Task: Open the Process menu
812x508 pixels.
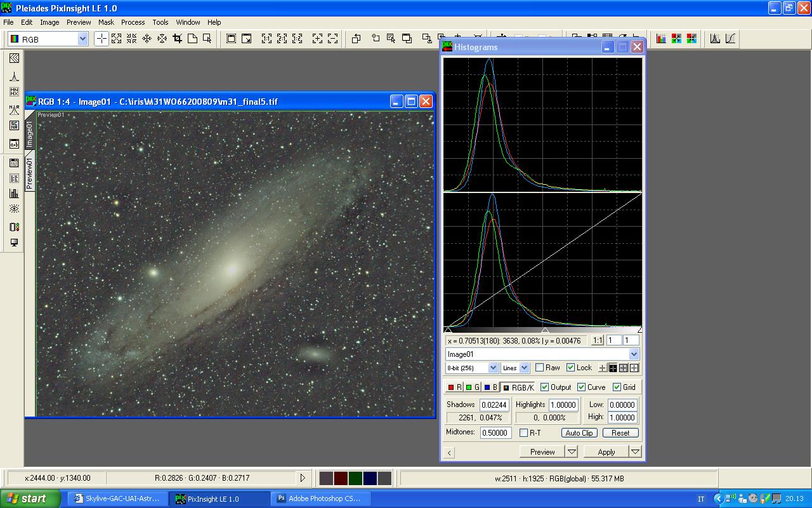Action: (133, 22)
